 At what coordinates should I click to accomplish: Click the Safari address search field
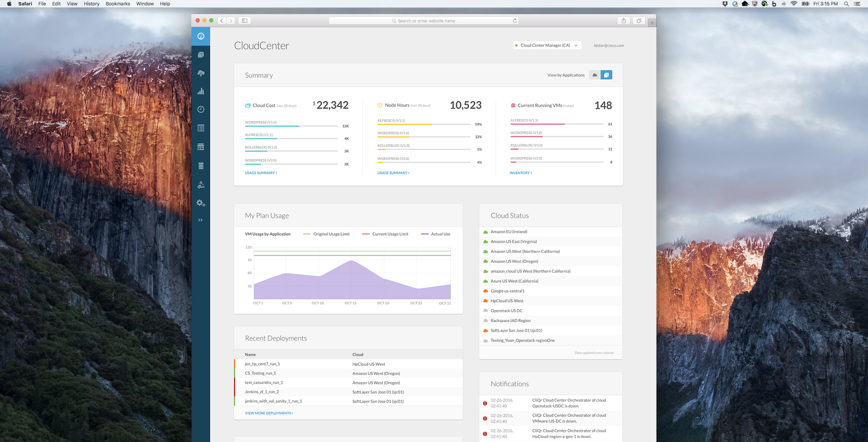[x=424, y=21]
